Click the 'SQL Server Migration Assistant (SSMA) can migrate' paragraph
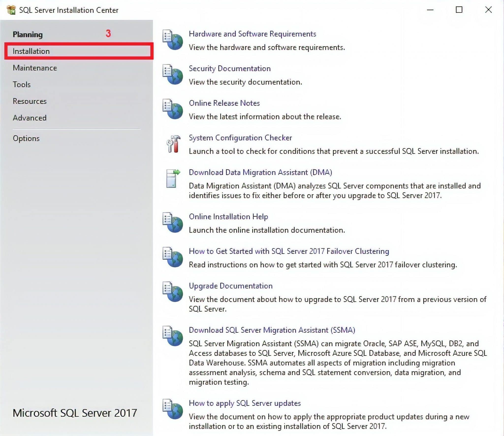This screenshot has width=504, height=436. [x=338, y=363]
